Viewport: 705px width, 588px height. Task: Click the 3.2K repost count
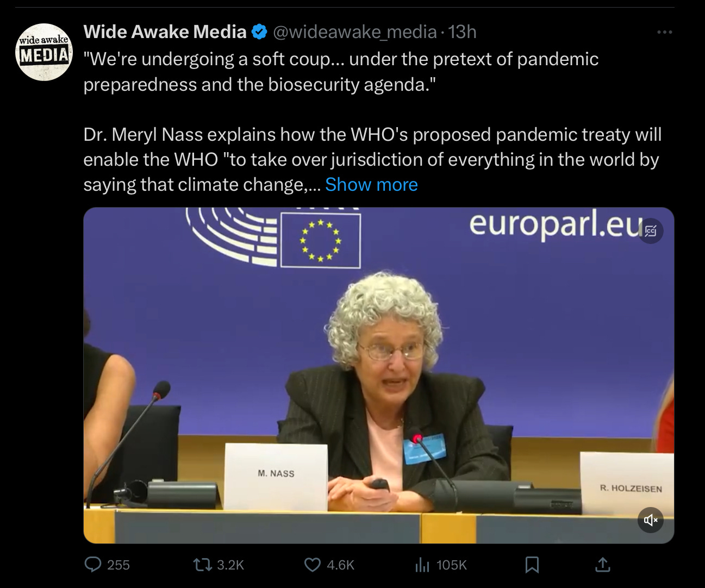click(x=230, y=565)
